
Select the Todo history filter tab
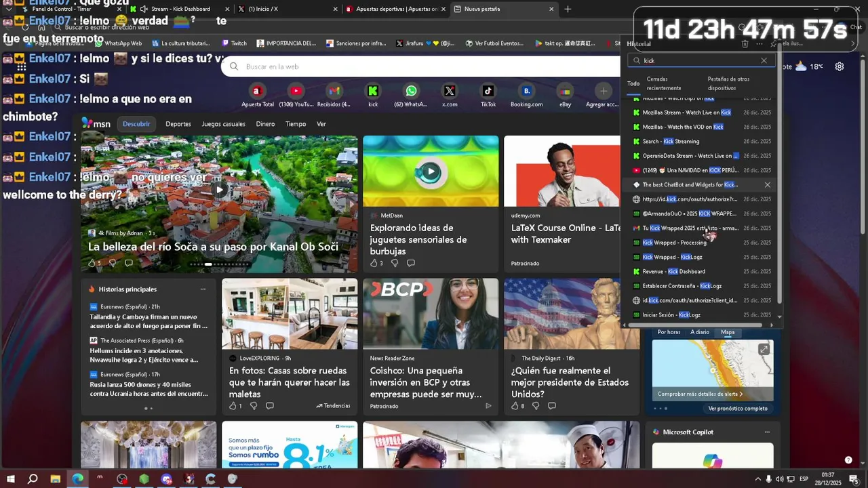[633, 83]
